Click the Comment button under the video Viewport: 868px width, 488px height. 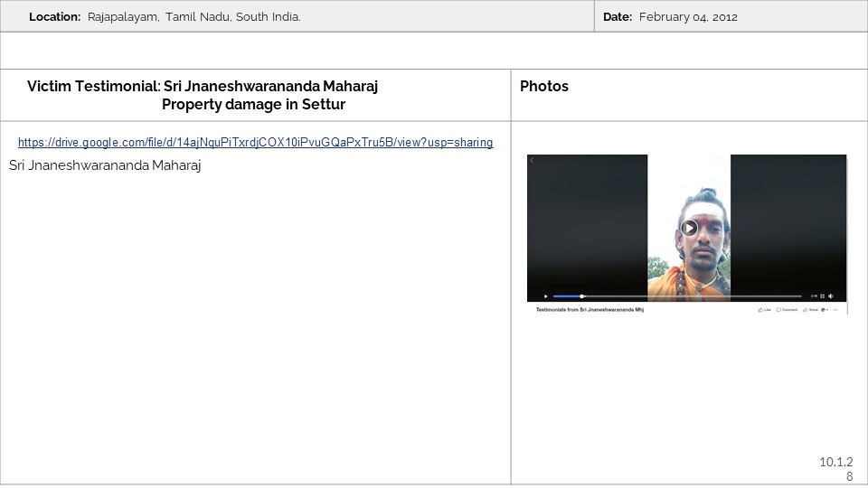(787, 310)
